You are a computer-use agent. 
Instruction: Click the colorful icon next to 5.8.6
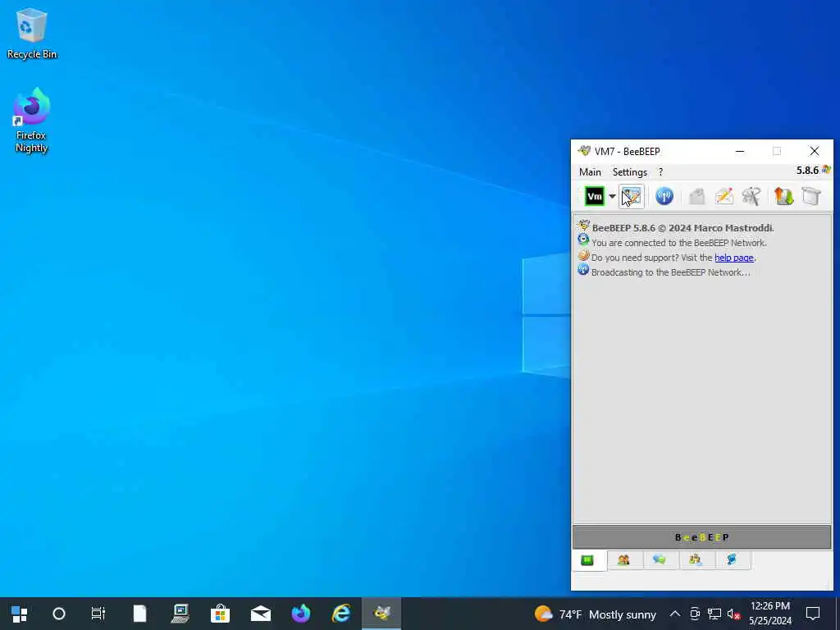pos(826,170)
